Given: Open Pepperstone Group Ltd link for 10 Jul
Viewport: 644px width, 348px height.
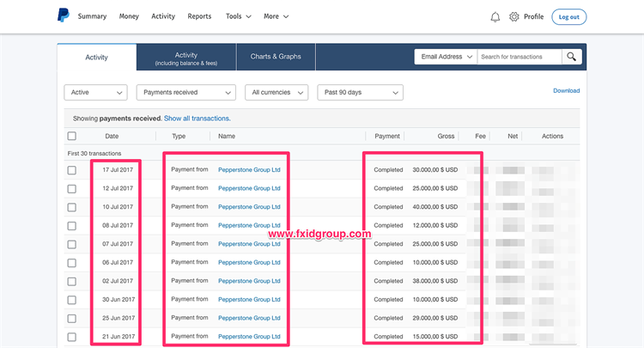Looking at the screenshot, I should [x=249, y=207].
